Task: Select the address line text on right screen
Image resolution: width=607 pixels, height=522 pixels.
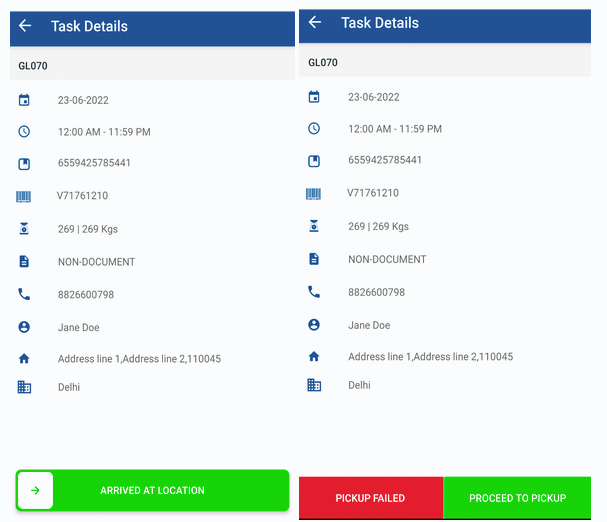Action: pos(430,357)
